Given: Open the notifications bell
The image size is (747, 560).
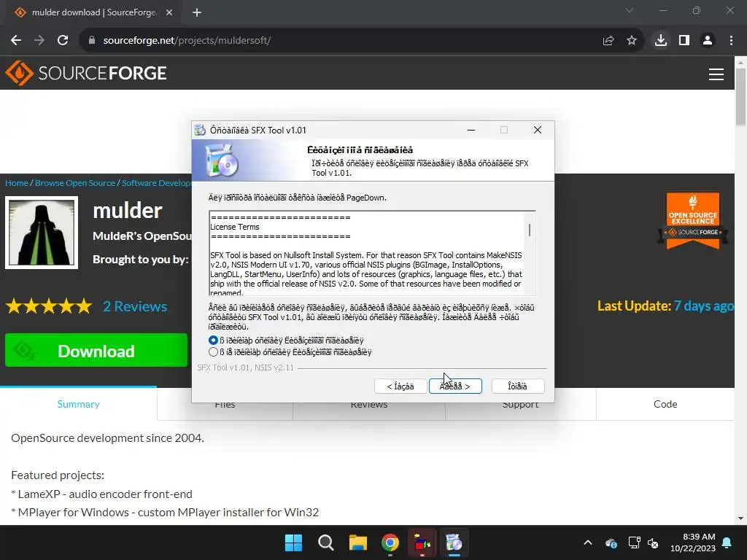Looking at the screenshot, I should tap(727, 542).
